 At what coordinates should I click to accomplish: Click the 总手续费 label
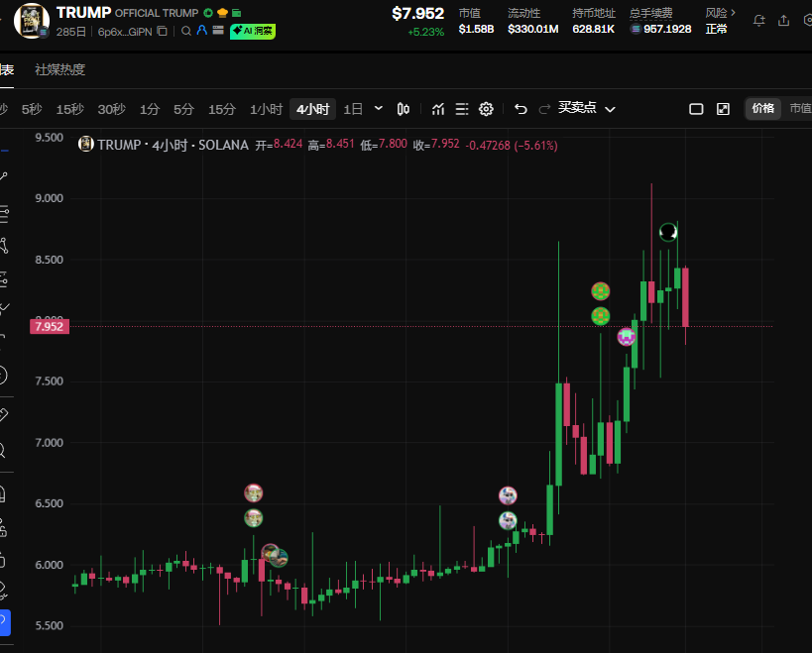(651, 14)
